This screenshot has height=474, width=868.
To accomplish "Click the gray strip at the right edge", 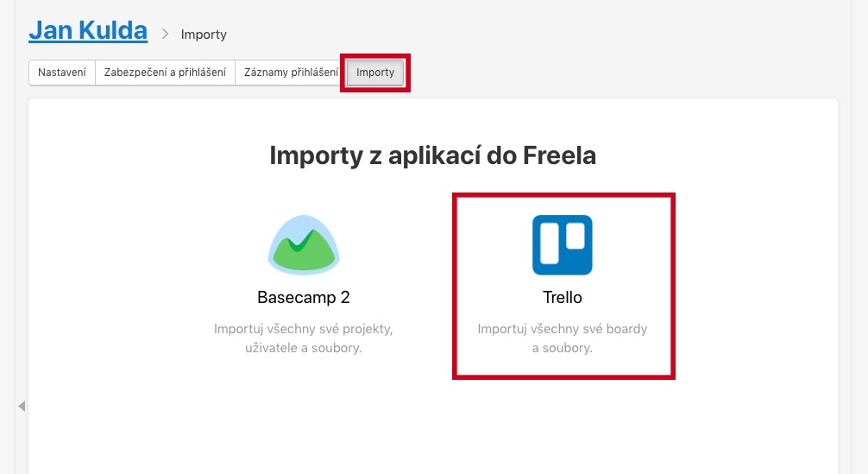I will [x=859, y=237].
